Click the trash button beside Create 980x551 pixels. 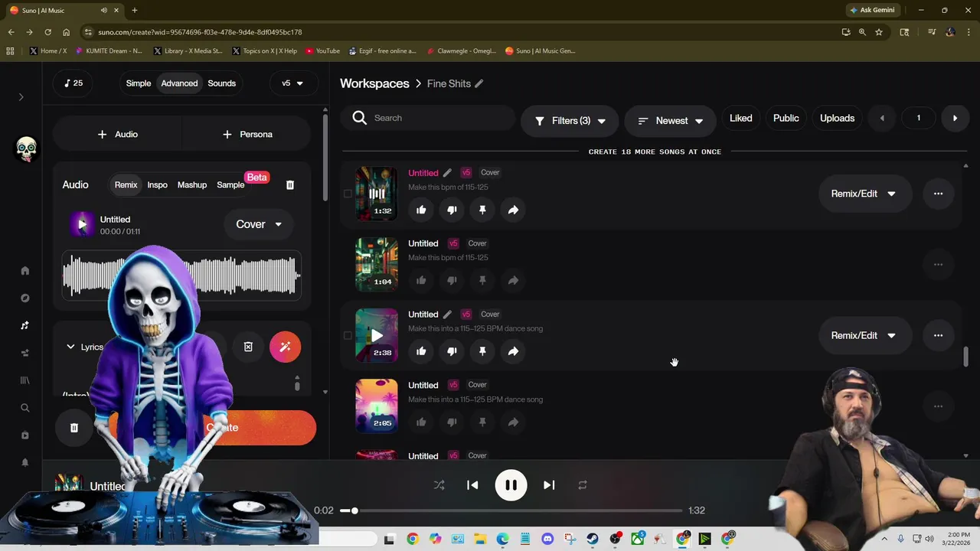[74, 428]
